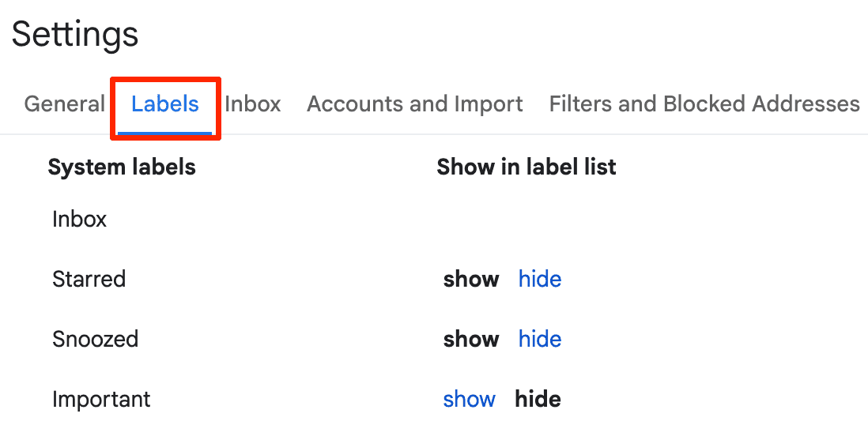Hide the Starred label from the list

point(540,280)
